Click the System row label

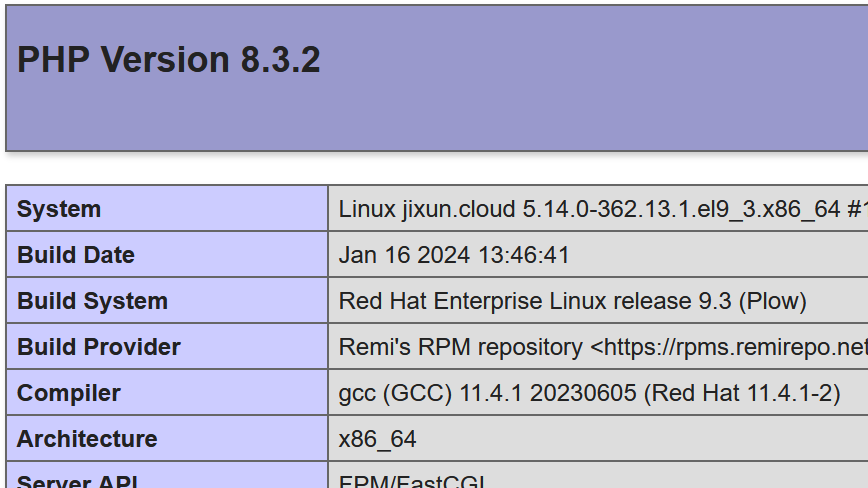(59, 209)
